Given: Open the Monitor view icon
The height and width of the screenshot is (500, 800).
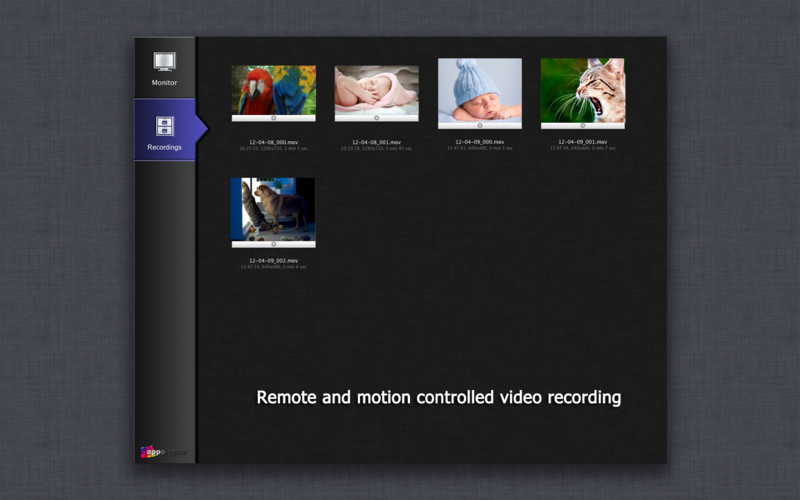Looking at the screenshot, I should point(164,62).
